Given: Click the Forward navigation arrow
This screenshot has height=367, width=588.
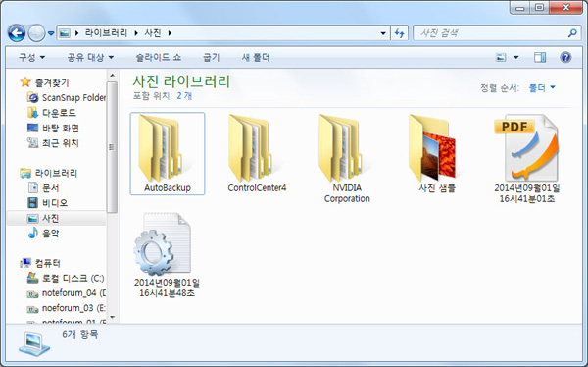Looking at the screenshot, I should point(37,33).
